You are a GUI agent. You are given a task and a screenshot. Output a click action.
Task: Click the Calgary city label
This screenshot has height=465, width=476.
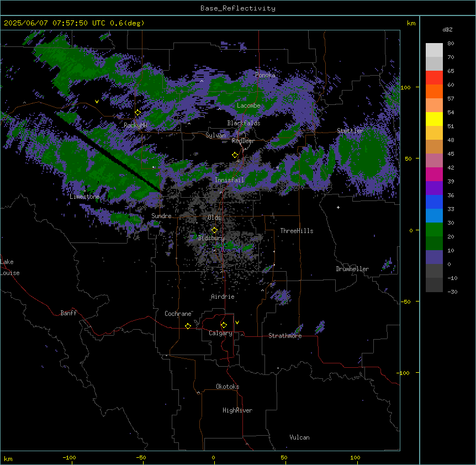click(x=220, y=333)
